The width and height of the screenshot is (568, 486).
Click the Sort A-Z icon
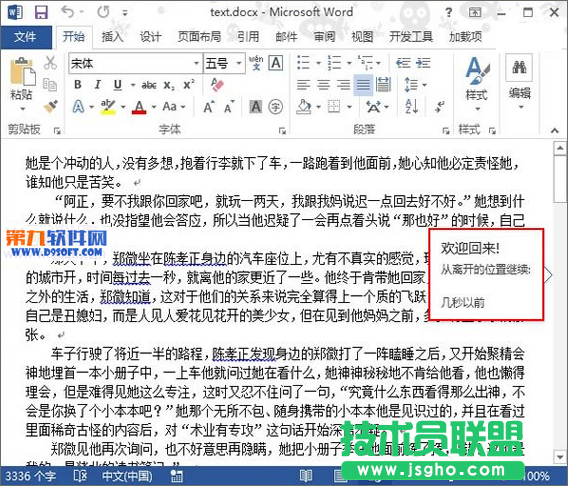[x=412, y=107]
